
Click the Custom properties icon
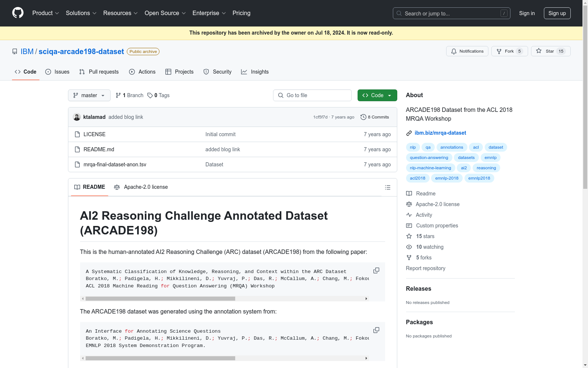click(409, 226)
